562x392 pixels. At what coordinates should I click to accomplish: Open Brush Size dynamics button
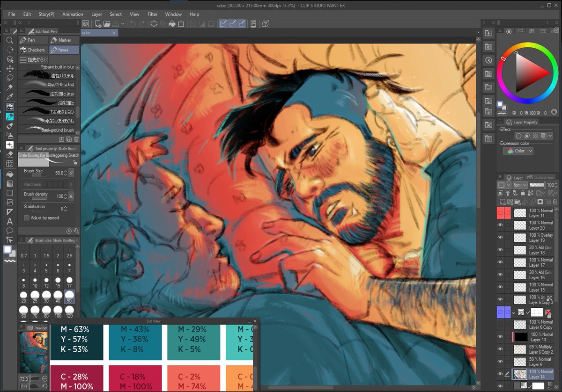point(71,173)
